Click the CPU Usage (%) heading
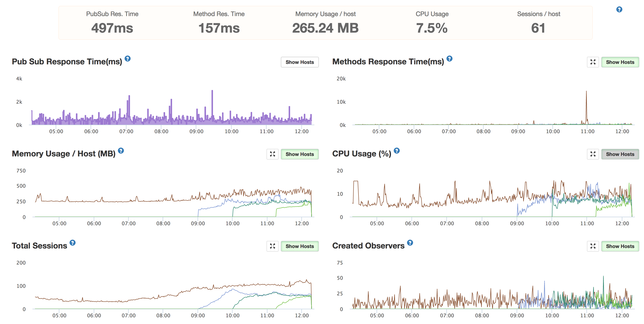This screenshot has height=324, width=644. click(x=362, y=154)
